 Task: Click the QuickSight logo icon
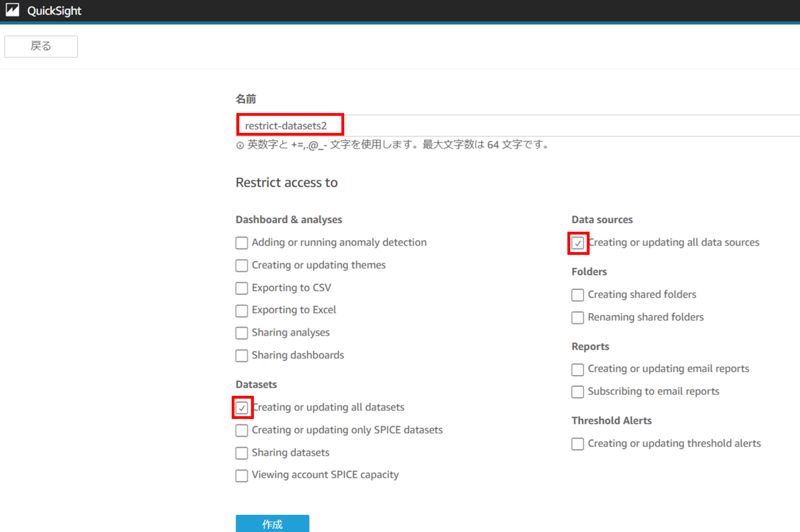click(12, 10)
